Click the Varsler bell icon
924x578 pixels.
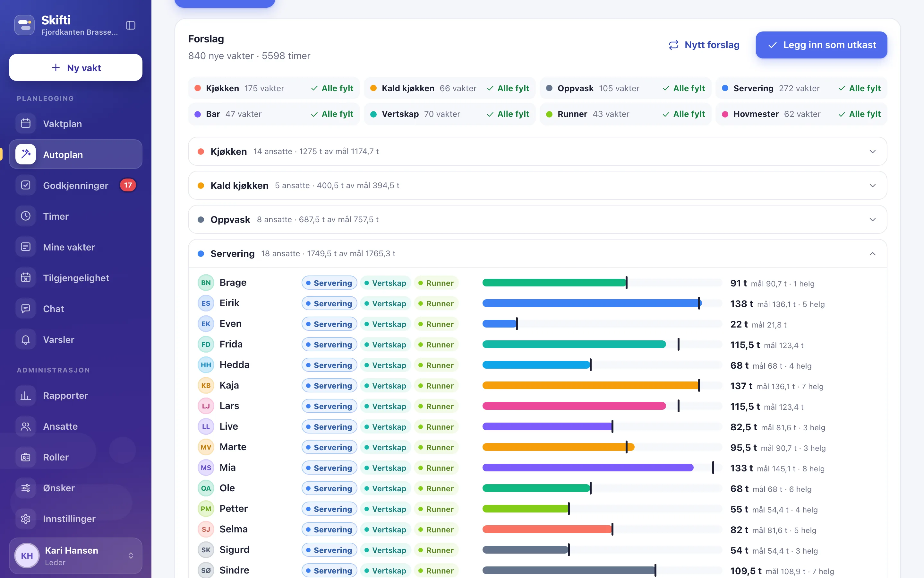pos(26,339)
